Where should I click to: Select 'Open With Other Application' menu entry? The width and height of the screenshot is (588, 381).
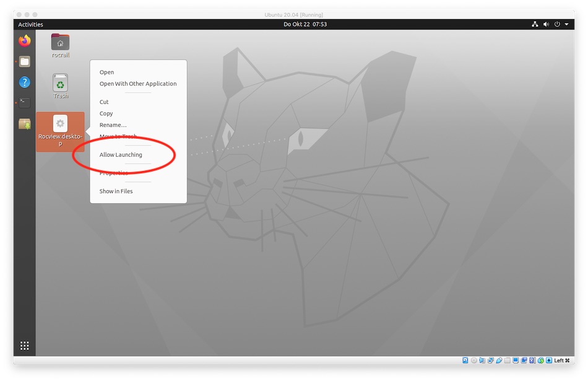pos(138,84)
